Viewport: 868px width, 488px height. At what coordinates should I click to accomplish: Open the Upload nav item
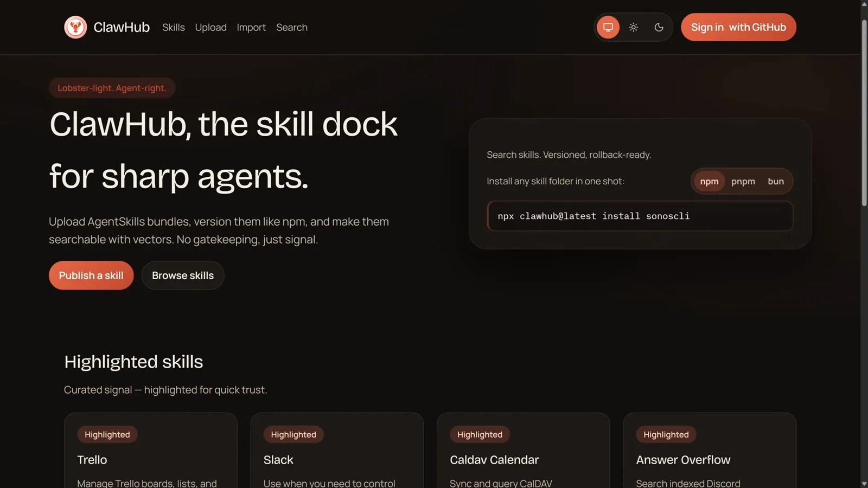pos(211,27)
